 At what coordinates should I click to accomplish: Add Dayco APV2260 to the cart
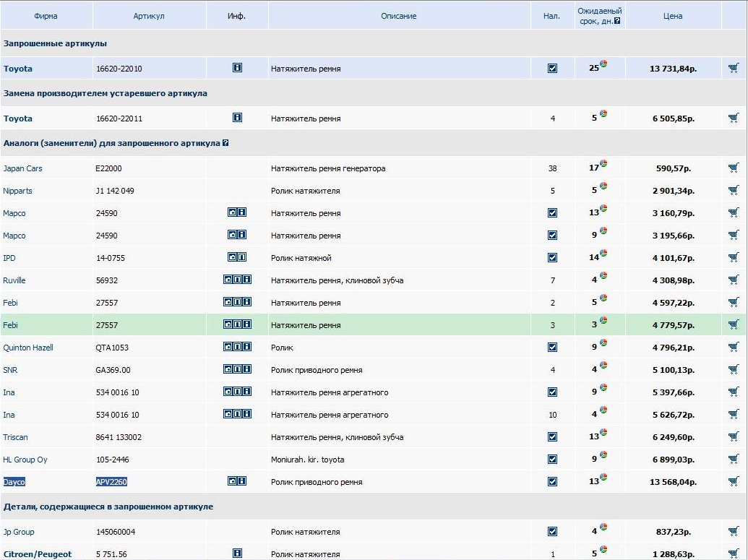coord(734,482)
